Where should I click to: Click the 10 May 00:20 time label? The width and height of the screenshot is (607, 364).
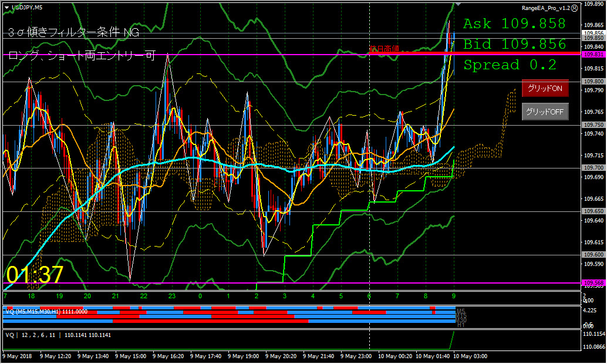395,356
